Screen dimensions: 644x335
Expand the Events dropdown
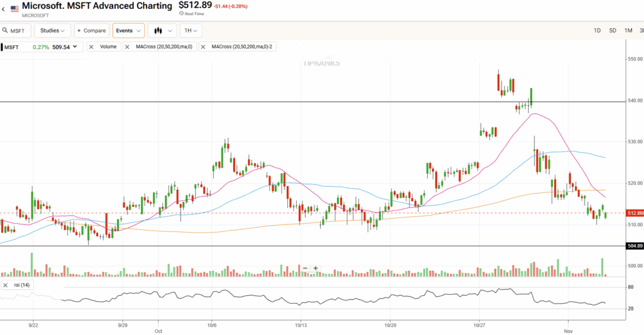[128, 30]
